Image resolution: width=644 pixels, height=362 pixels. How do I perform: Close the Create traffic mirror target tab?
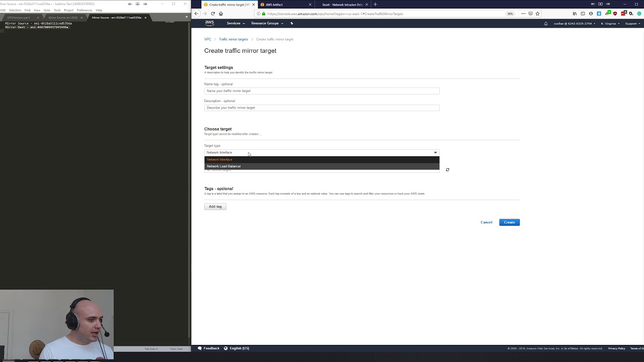point(254,5)
